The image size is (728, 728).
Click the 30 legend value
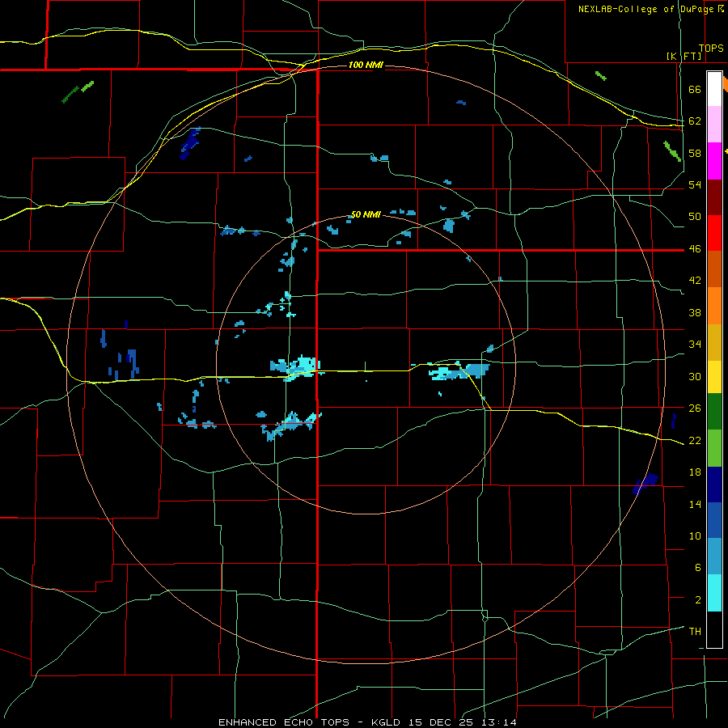[695, 376]
